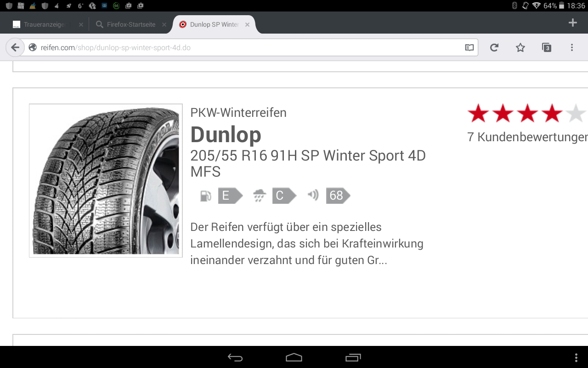Close the Firefox-Startseite tab
Image resolution: width=588 pixels, height=368 pixels.
tap(164, 25)
